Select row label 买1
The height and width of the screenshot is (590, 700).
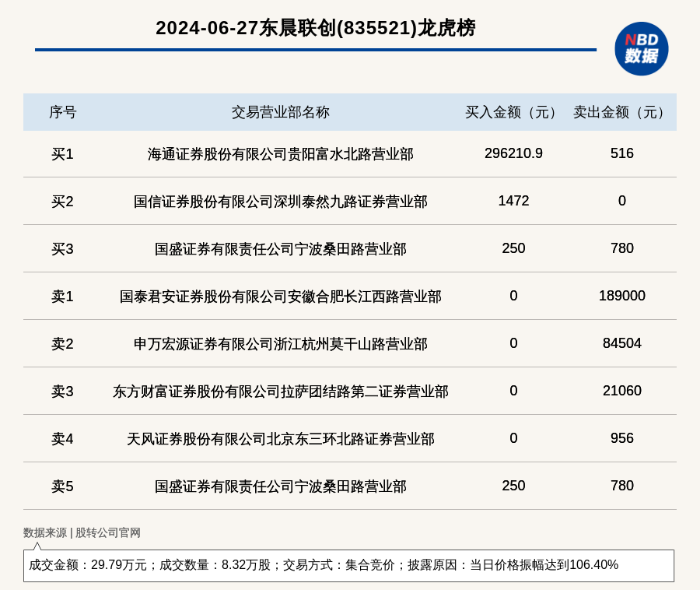[62, 153]
